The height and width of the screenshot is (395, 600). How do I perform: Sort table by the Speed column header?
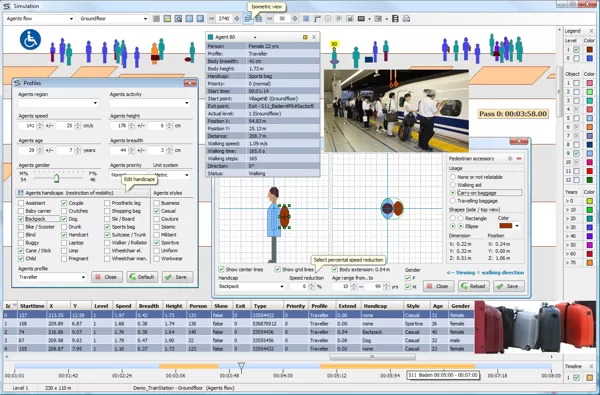pyautogui.click(x=123, y=306)
